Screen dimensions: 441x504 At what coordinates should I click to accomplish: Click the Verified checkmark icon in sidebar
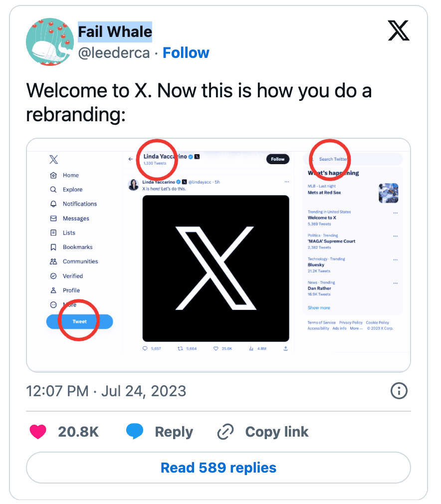[52, 276]
